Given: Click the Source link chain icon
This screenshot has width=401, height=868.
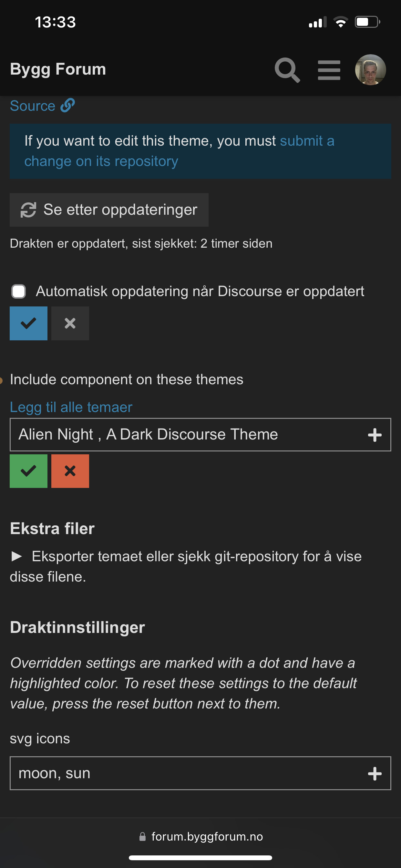Looking at the screenshot, I should pos(68,106).
